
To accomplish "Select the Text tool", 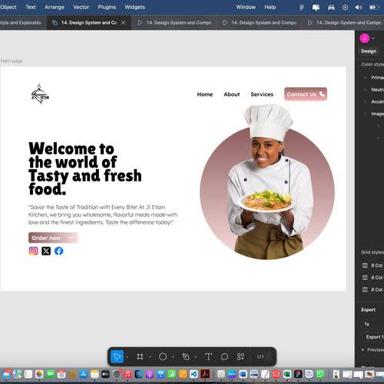I will coord(208,357).
